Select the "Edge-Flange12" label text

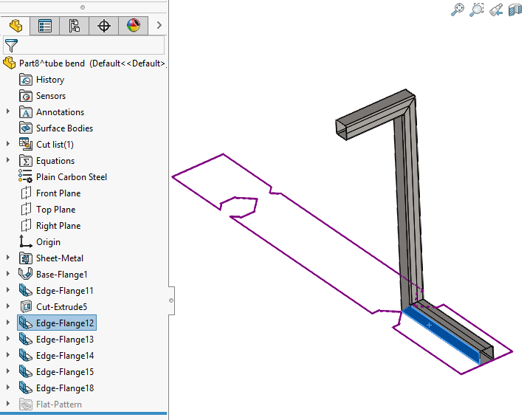tap(65, 323)
